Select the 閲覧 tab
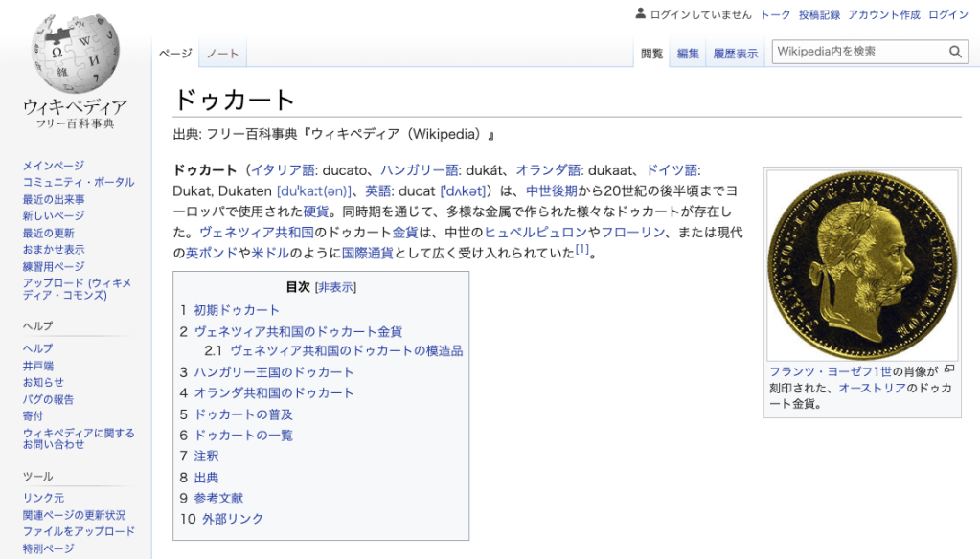The height and width of the screenshot is (559, 980). (x=652, y=54)
